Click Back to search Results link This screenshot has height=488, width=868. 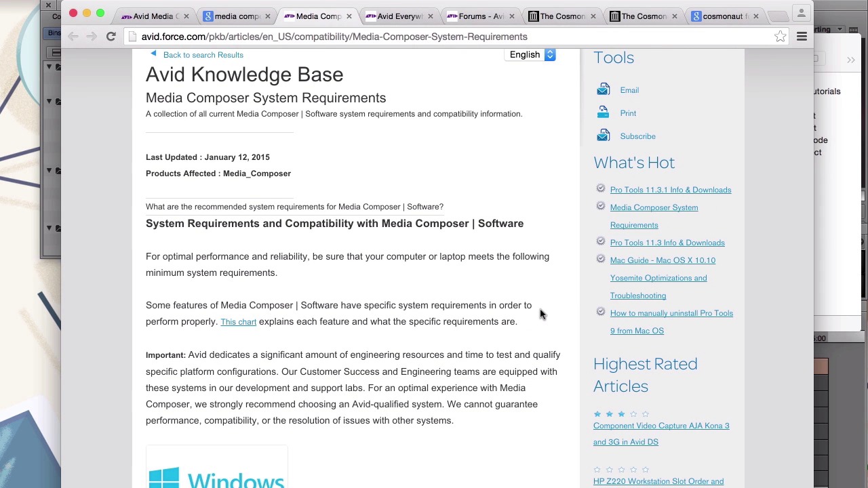tap(203, 55)
